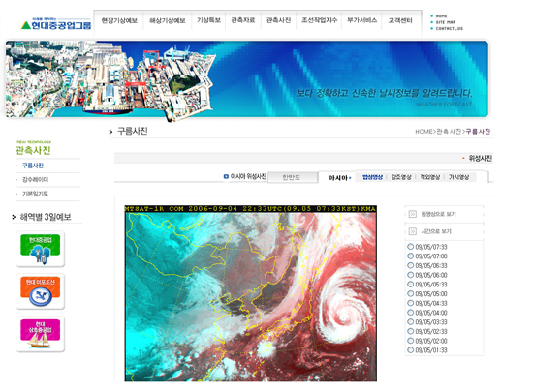Open the 해상기상예보 menu
Screen dimensions: 533x392
pos(168,20)
